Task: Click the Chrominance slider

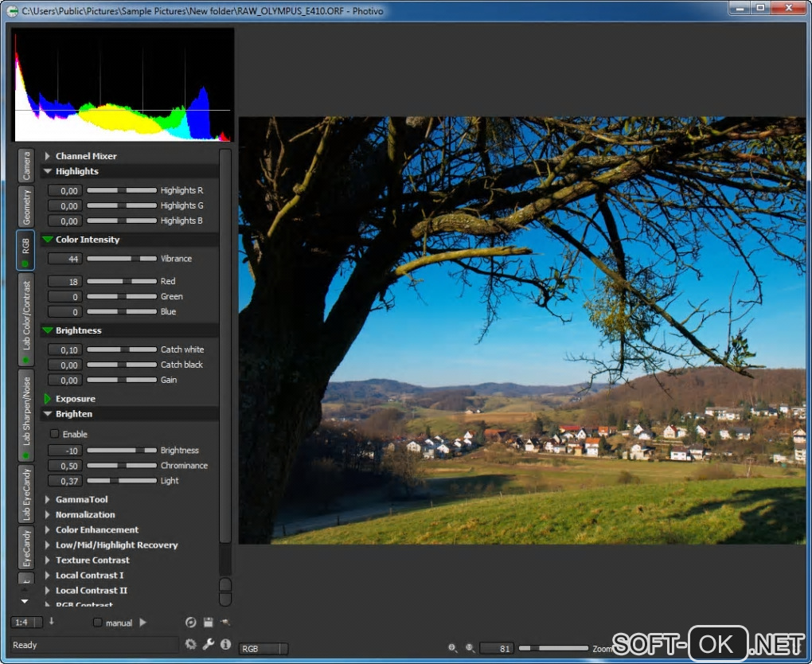Action: pos(122,466)
